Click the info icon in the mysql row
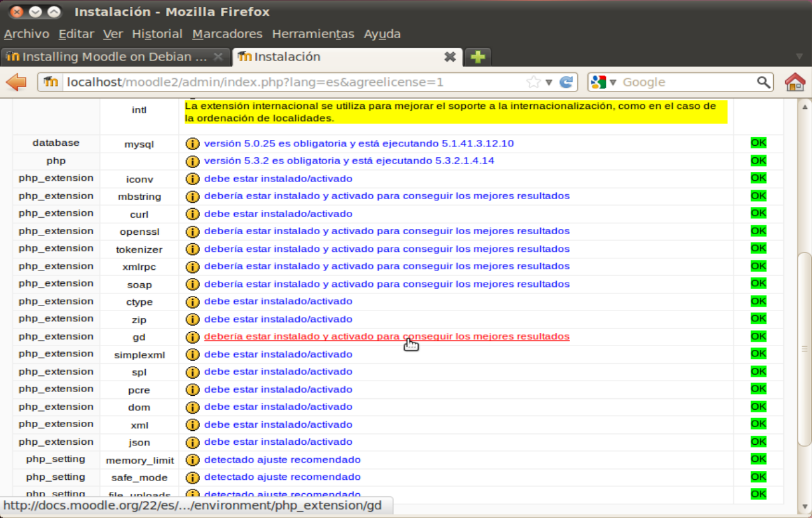 (192, 144)
